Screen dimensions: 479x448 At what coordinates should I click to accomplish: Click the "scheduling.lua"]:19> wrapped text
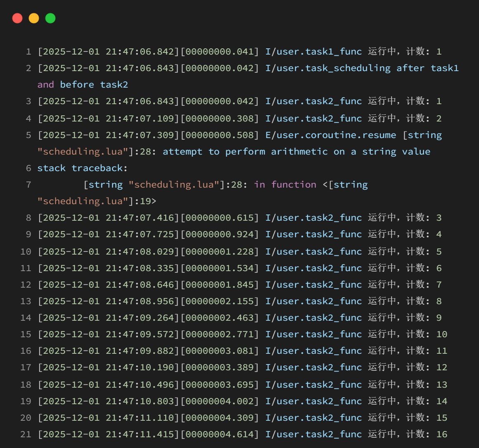(97, 201)
